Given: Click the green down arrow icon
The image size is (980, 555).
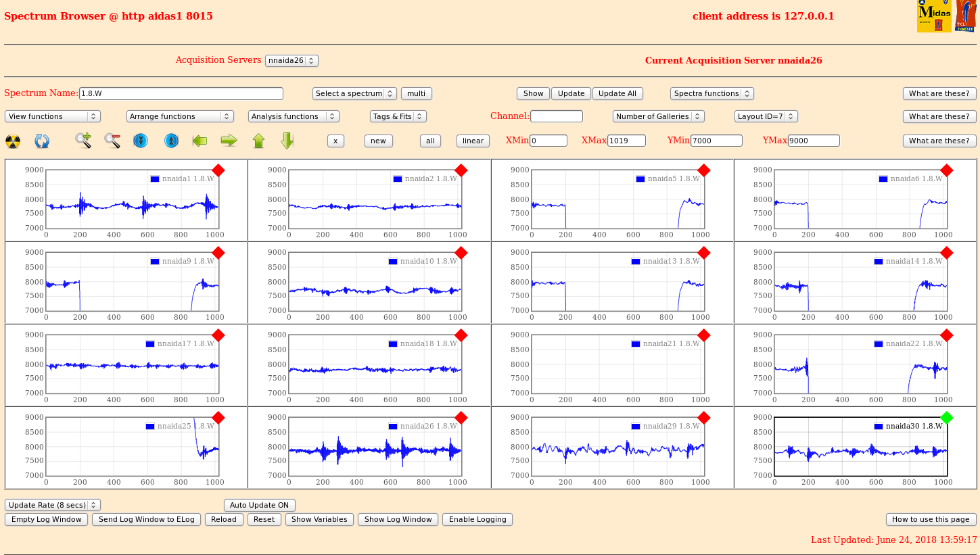Looking at the screenshot, I should click(287, 141).
